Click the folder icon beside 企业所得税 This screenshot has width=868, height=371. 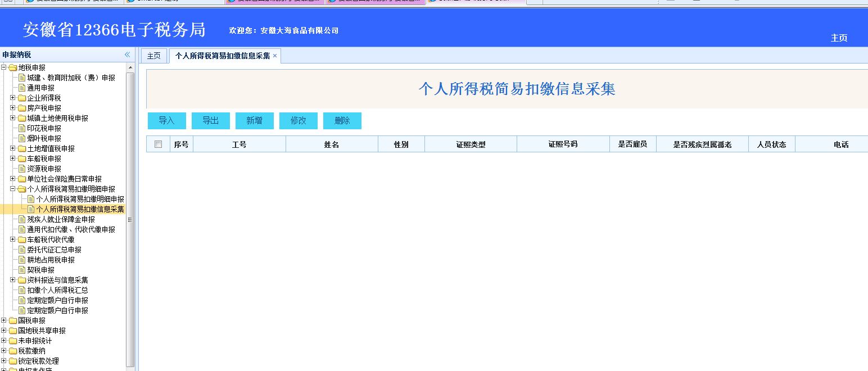(22, 98)
